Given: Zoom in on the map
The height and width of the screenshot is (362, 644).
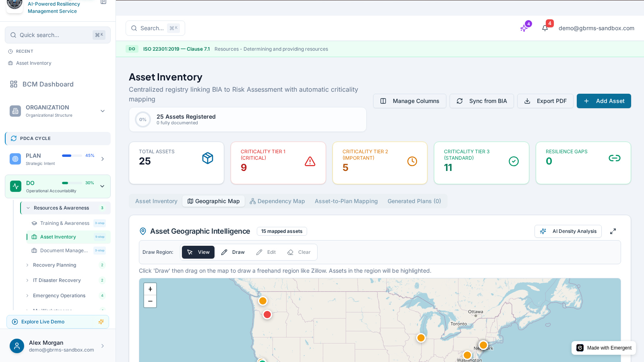Looking at the screenshot, I should tap(150, 289).
